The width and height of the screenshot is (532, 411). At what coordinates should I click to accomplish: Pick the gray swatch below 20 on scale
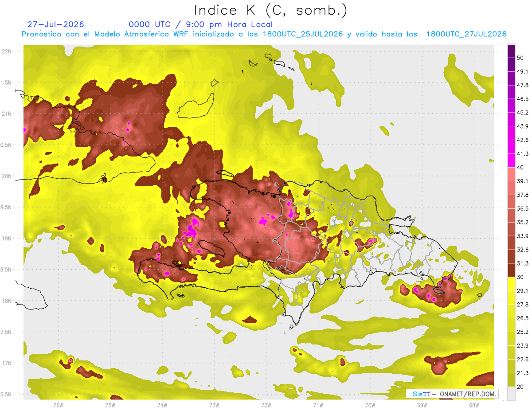click(511, 393)
